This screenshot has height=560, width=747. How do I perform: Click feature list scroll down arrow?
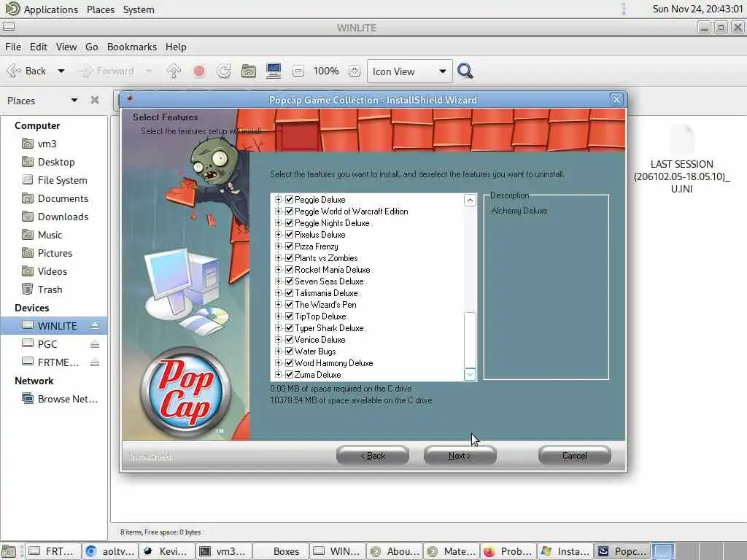(470, 374)
